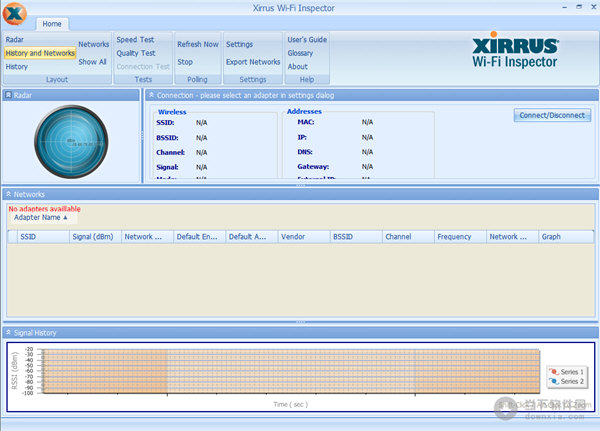Image resolution: width=600 pixels, height=431 pixels.
Task: Stop polling
Action: pyautogui.click(x=185, y=62)
